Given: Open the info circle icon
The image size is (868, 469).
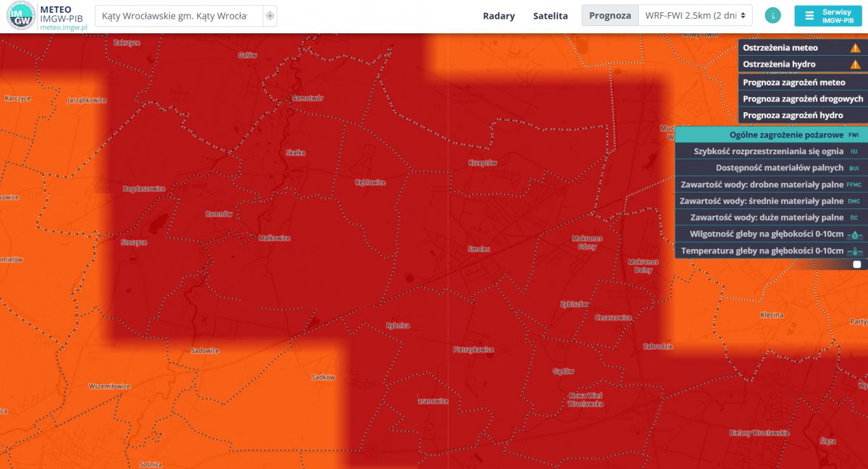Looking at the screenshot, I should 773,16.
